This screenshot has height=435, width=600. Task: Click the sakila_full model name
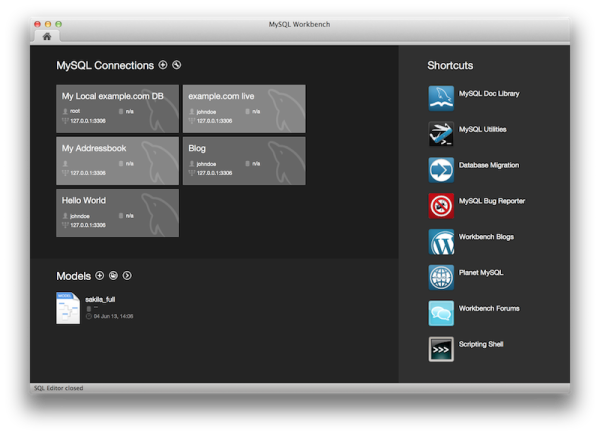(100, 300)
